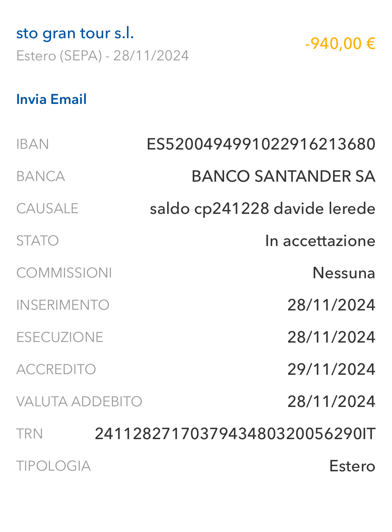Click the Estero (SEPA) subtitle line

point(103,56)
